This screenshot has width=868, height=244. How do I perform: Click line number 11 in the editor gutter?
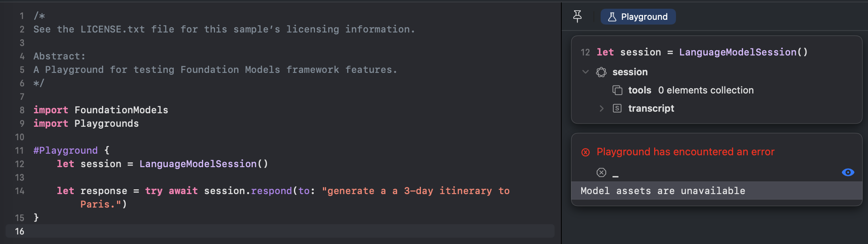pos(19,151)
